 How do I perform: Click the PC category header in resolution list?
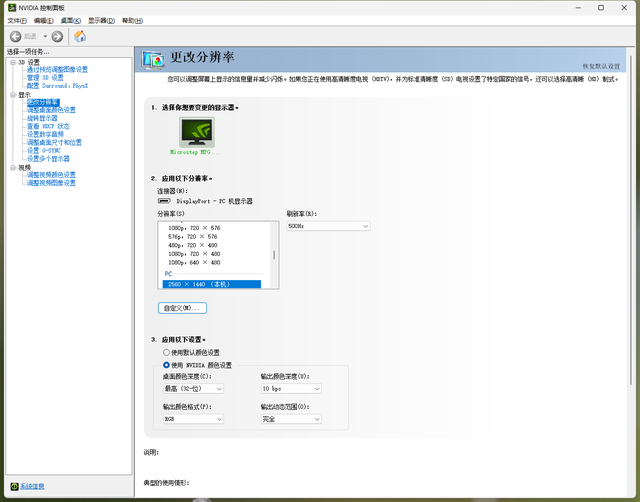(x=169, y=274)
